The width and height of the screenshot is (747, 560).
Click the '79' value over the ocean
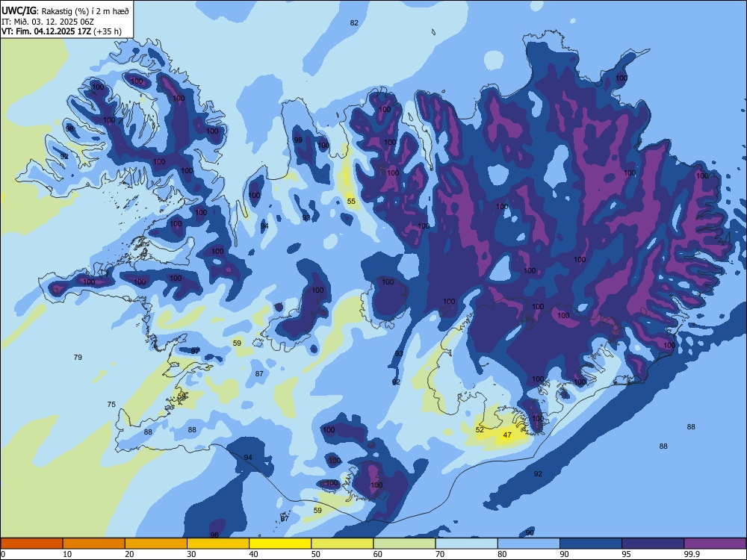[78, 357]
